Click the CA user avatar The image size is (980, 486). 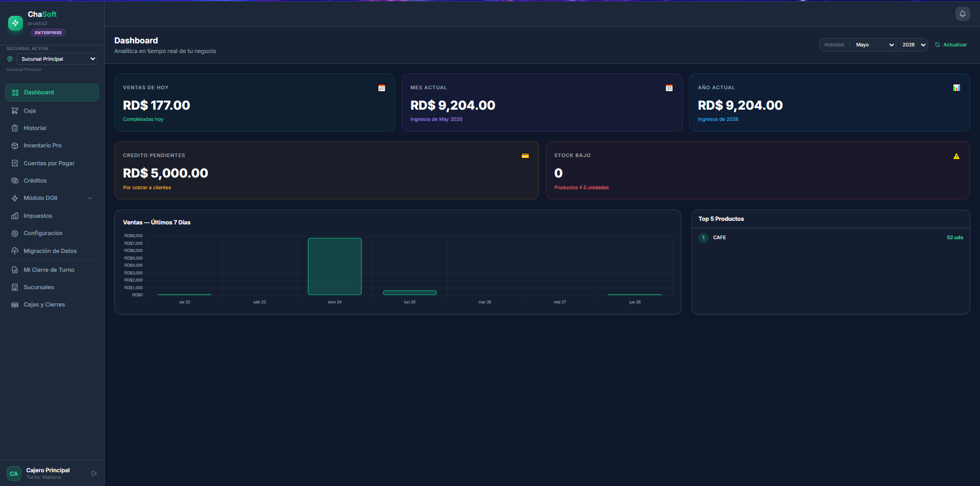pos(14,474)
